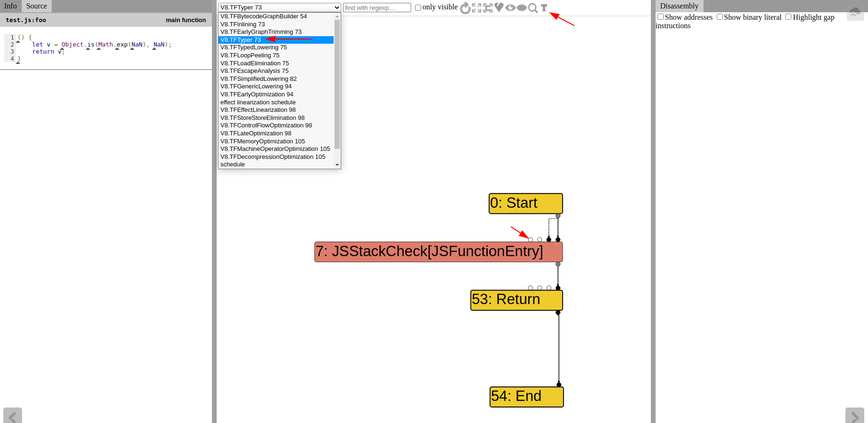Open the Disassembly tab
Image resolution: width=868 pixels, height=423 pixels.
(679, 6)
